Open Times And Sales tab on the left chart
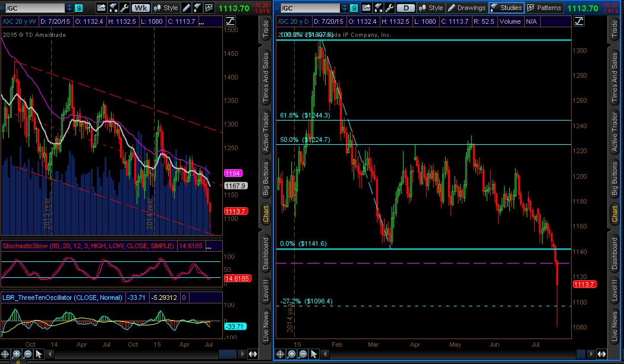 pos(266,78)
